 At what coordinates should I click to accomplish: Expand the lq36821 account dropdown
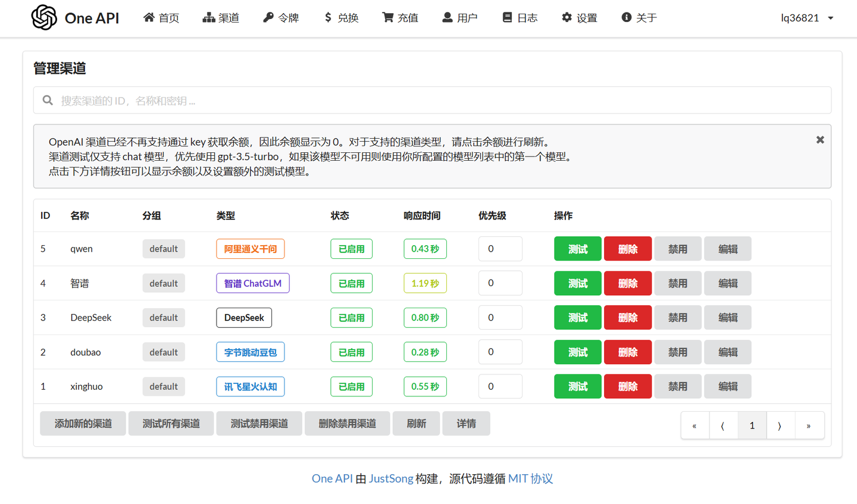click(x=807, y=18)
